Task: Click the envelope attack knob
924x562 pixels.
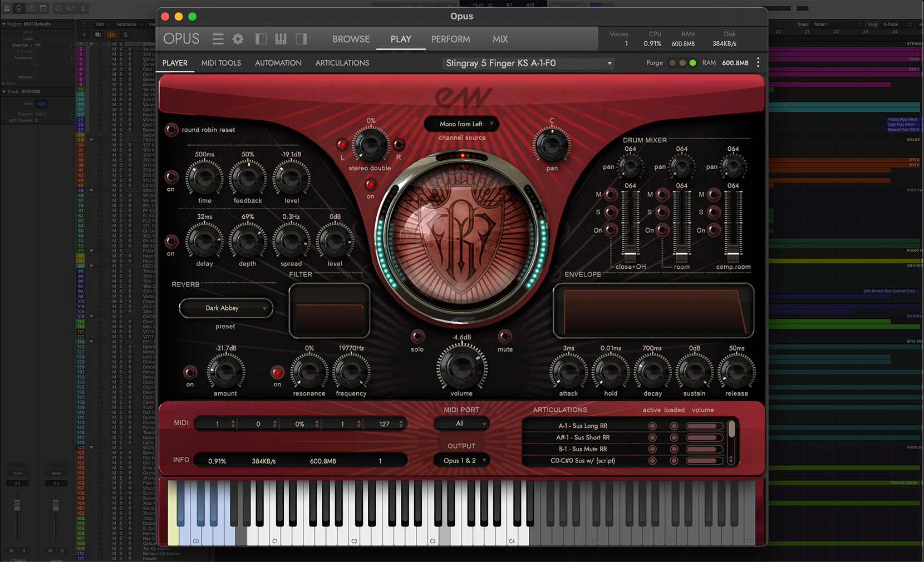Action: coord(568,372)
